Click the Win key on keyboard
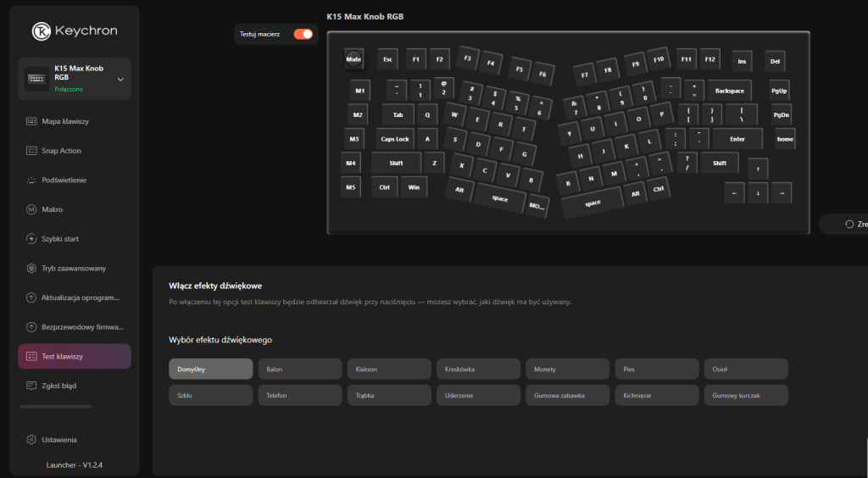 click(414, 187)
